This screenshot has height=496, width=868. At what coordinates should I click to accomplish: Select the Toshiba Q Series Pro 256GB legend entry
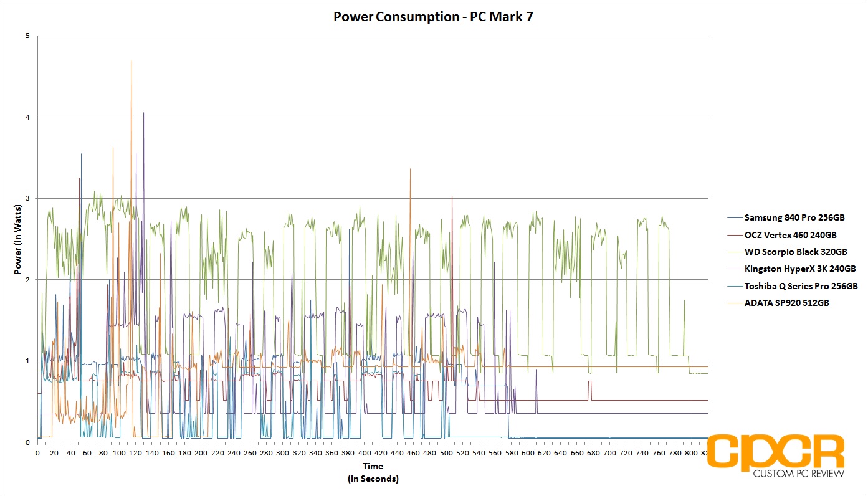pyautogui.click(x=800, y=286)
